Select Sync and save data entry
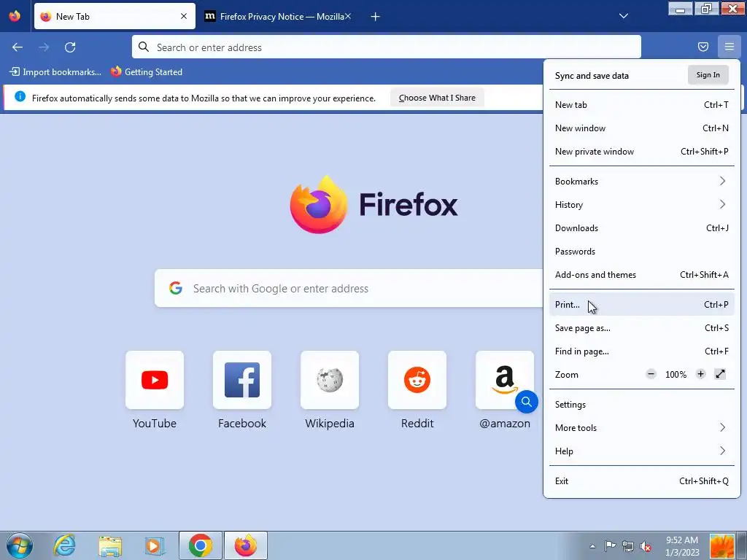747x560 pixels. [x=592, y=76]
